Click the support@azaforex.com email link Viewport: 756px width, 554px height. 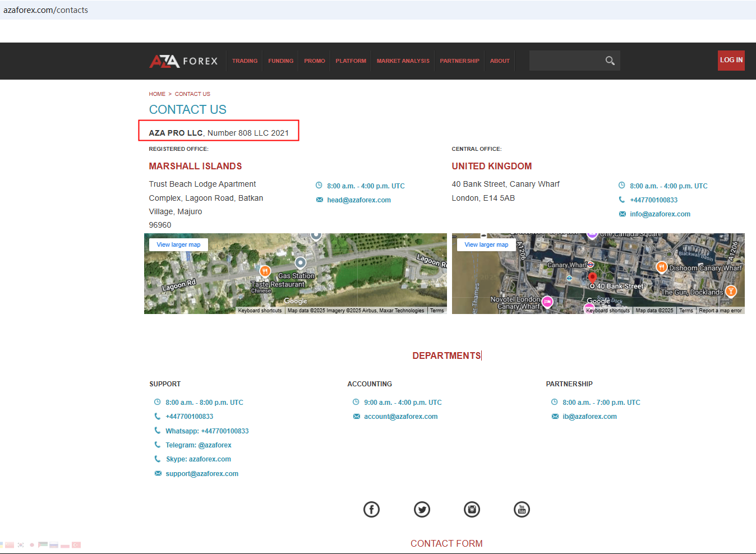pos(202,474)
